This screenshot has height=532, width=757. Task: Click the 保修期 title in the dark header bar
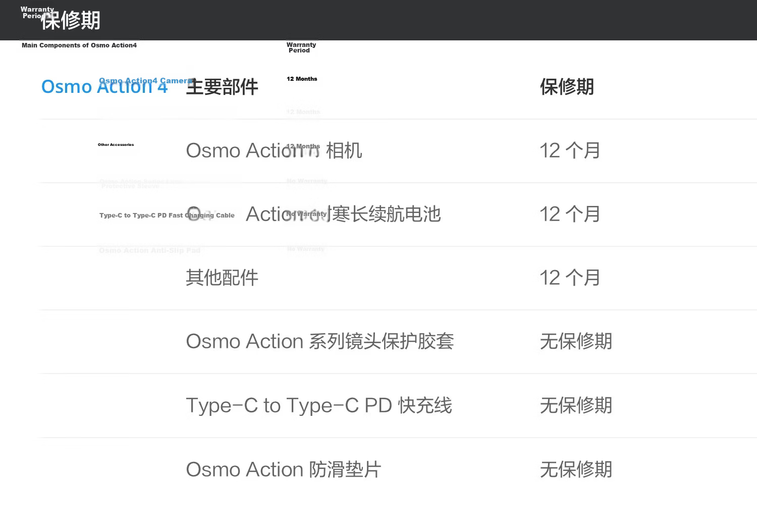(x=71, y=21)
